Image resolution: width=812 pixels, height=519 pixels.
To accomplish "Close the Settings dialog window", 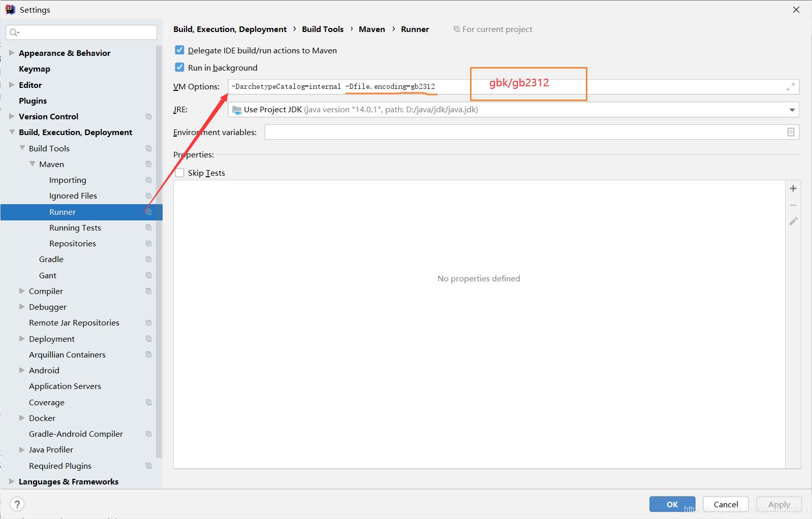I will click(796, 10).
